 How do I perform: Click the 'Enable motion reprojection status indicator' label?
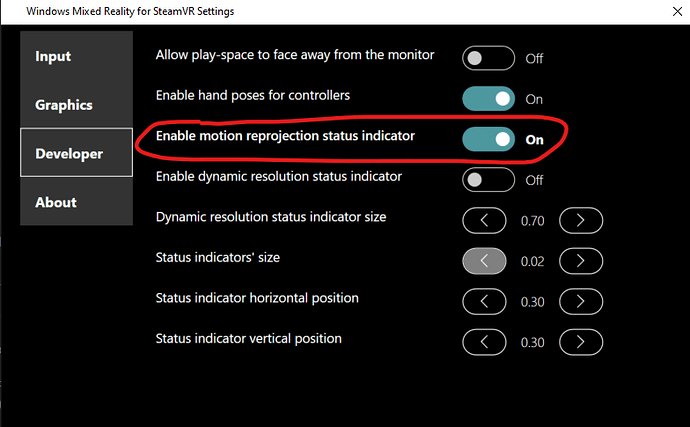[x=285, y=136]
